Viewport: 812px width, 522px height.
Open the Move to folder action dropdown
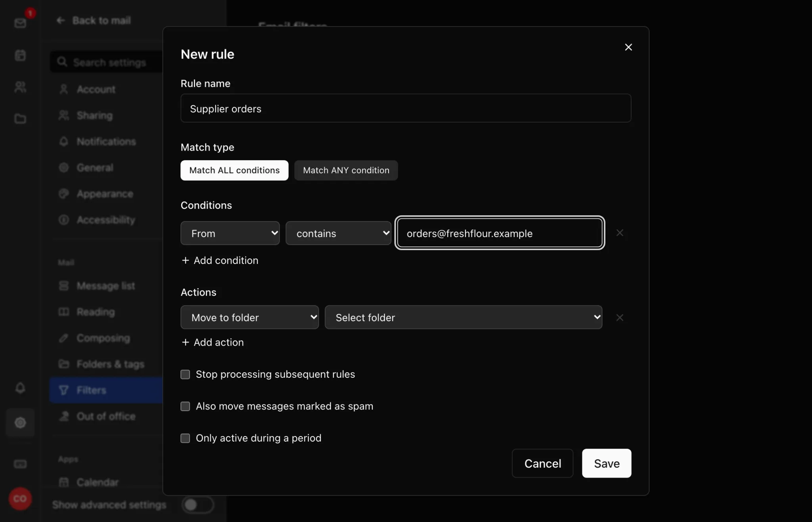249,317
